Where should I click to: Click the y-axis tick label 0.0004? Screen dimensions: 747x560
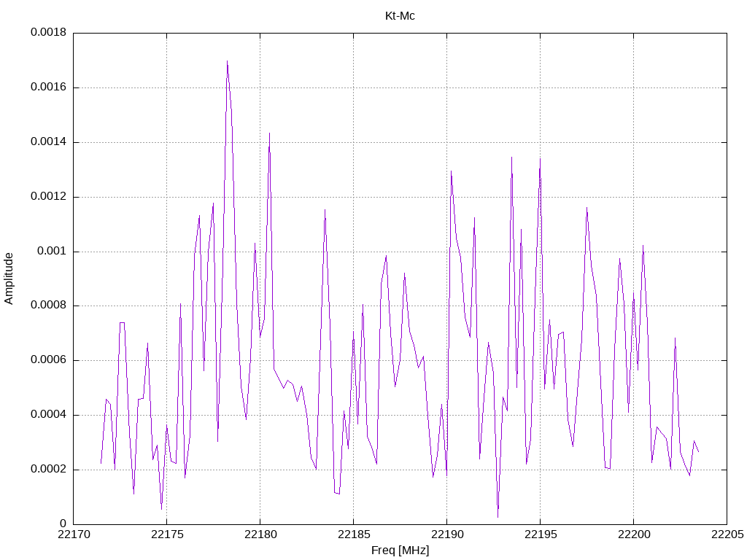pos(49,415)
